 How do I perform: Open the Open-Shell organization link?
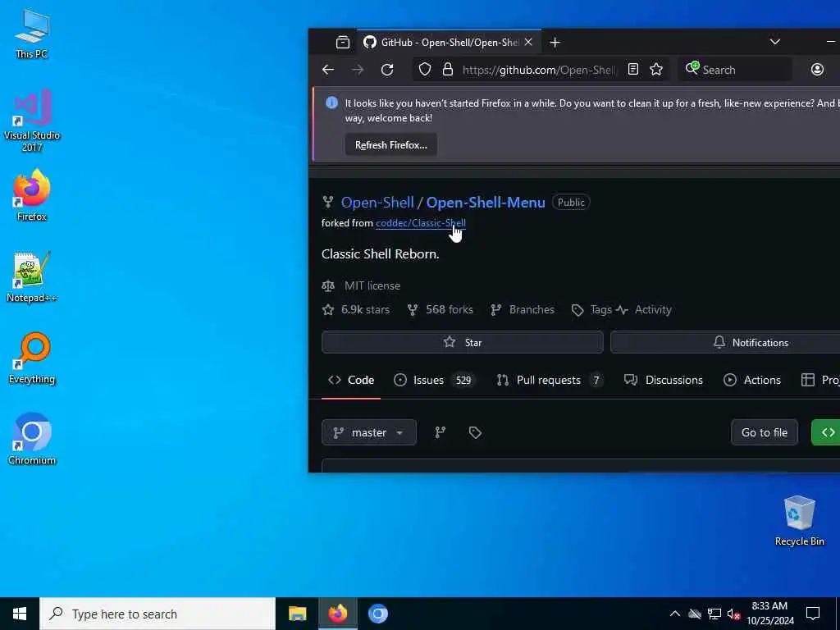[377, 203]
